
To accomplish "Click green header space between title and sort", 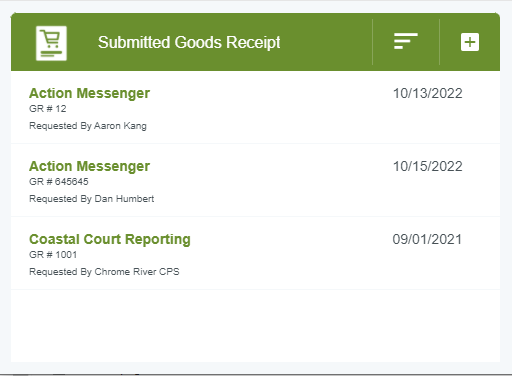I will tap(327, 42).
